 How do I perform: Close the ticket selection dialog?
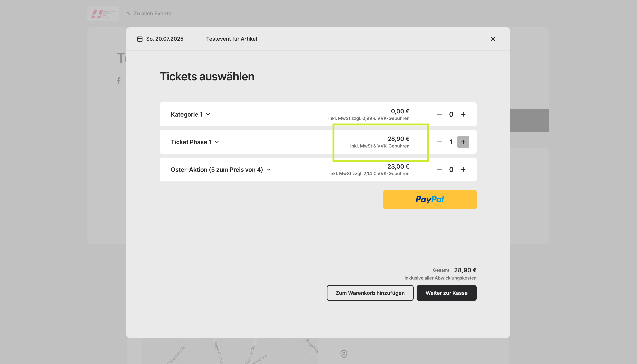[x=493, y=39]
